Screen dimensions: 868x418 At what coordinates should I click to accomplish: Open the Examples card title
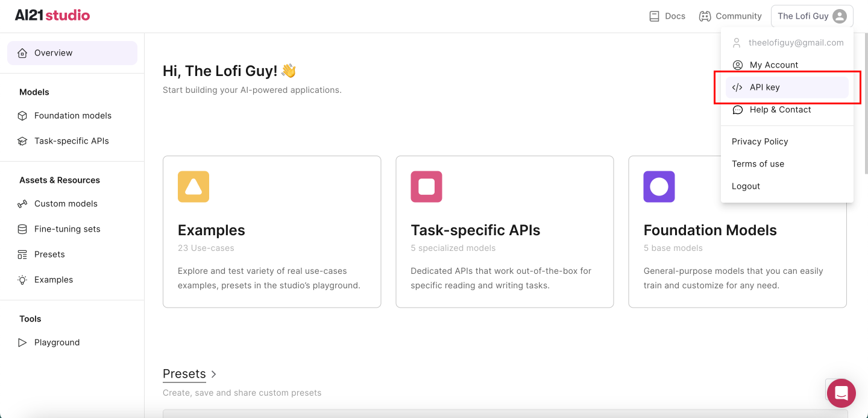tap(212, 230)
